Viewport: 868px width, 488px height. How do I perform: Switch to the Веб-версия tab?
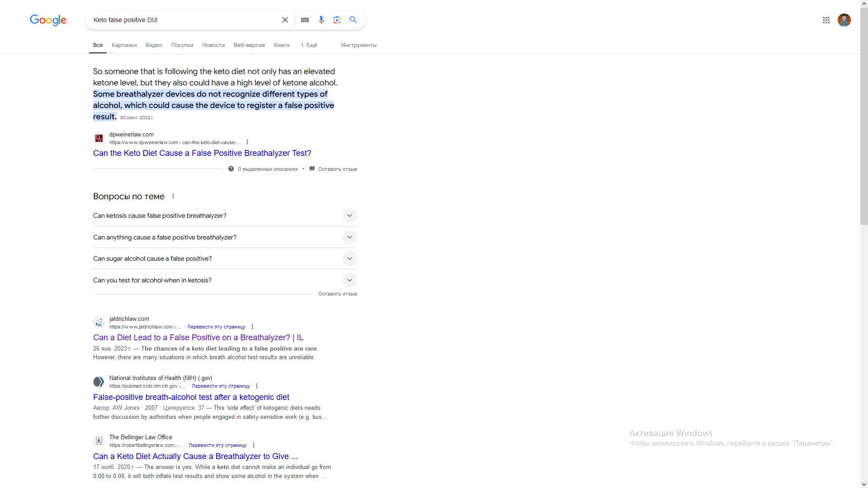pos(249,45)
